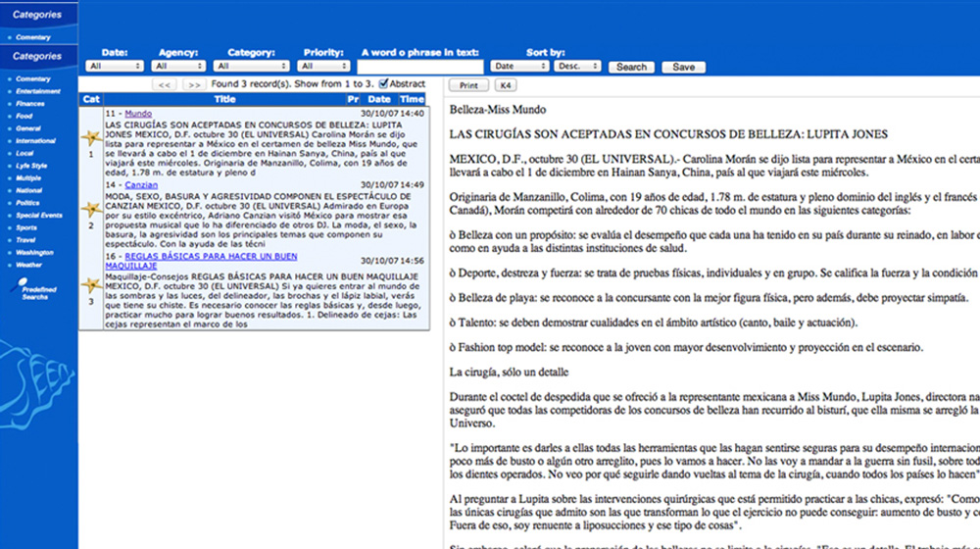The height and width of the screenshot is (549, 980).
Task: Toggle the Abstract checkbox
Action: pyautogui.click(x=384, y=84)
